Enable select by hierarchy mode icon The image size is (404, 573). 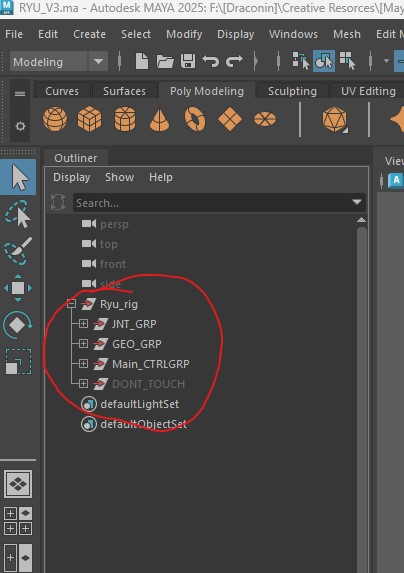(301, 61)
